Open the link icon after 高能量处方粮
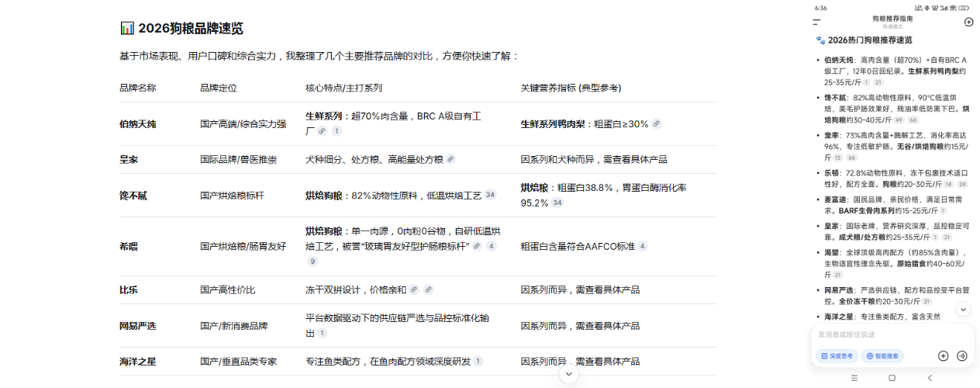This screenshot has height=388, width=980. [x=450, y=159]
